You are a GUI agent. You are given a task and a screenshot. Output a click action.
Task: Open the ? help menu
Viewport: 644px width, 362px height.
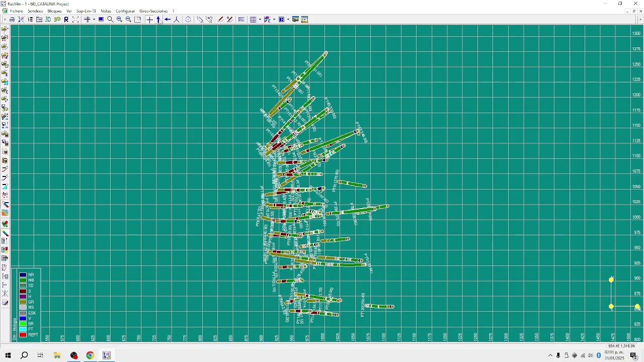[x=174, y=11]
